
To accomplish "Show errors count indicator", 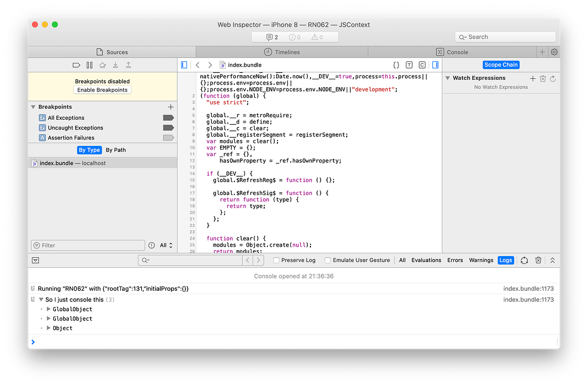I will (295, 37).
